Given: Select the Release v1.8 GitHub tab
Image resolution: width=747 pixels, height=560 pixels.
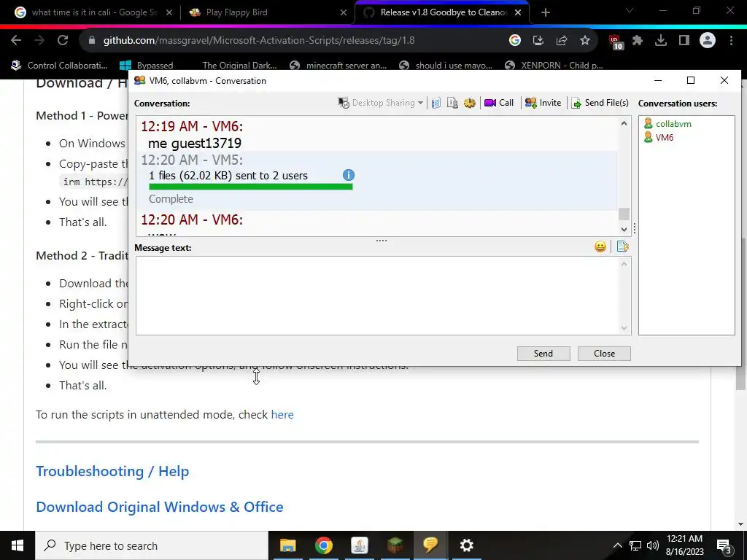Looking at the screenshot, I should [443, 13].
